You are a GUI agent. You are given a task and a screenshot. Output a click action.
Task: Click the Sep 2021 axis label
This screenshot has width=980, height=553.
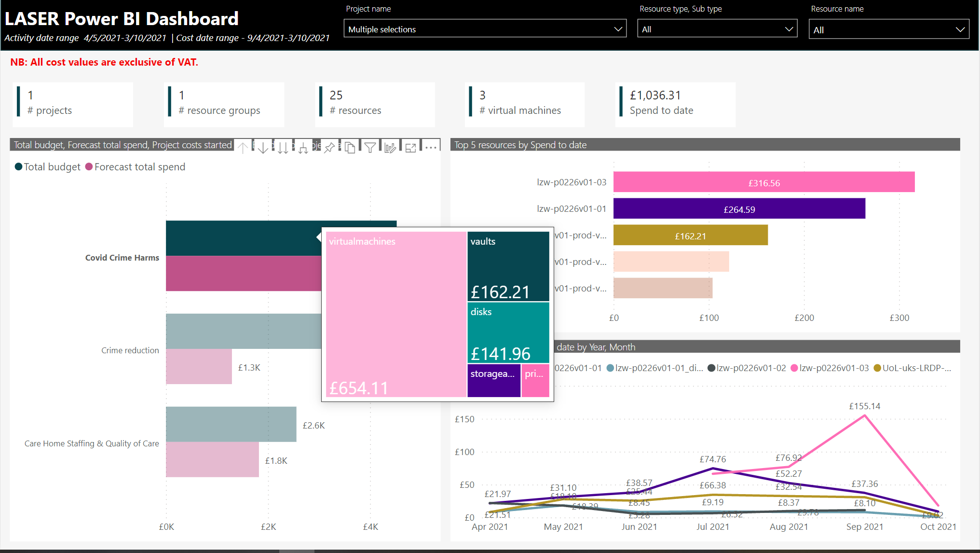(865, 527)
